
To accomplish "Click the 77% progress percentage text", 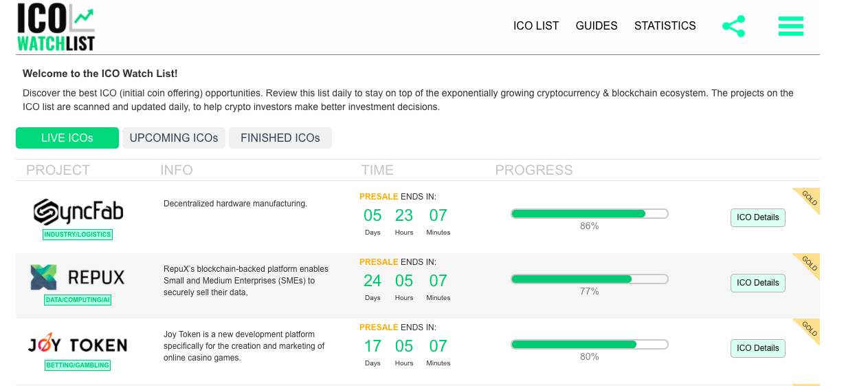I will tap(590, 292).
